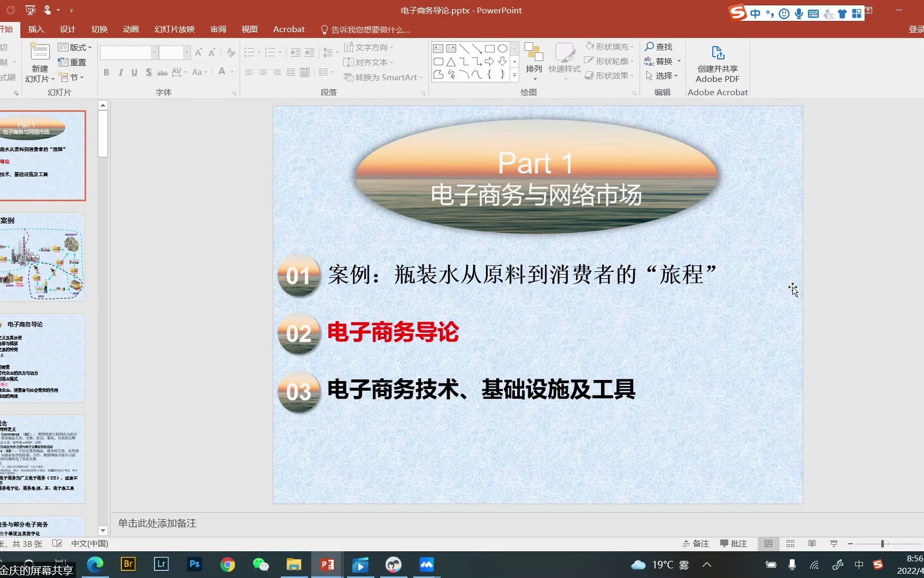Screen dimensions: 924x578
Task: Open the Section (节) dropdown
Action: 71,78
